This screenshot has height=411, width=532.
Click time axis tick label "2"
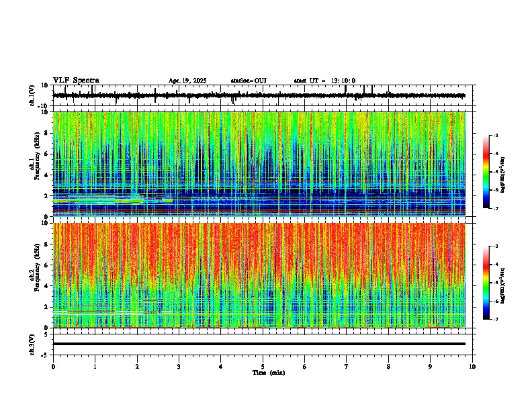point(137,367)
